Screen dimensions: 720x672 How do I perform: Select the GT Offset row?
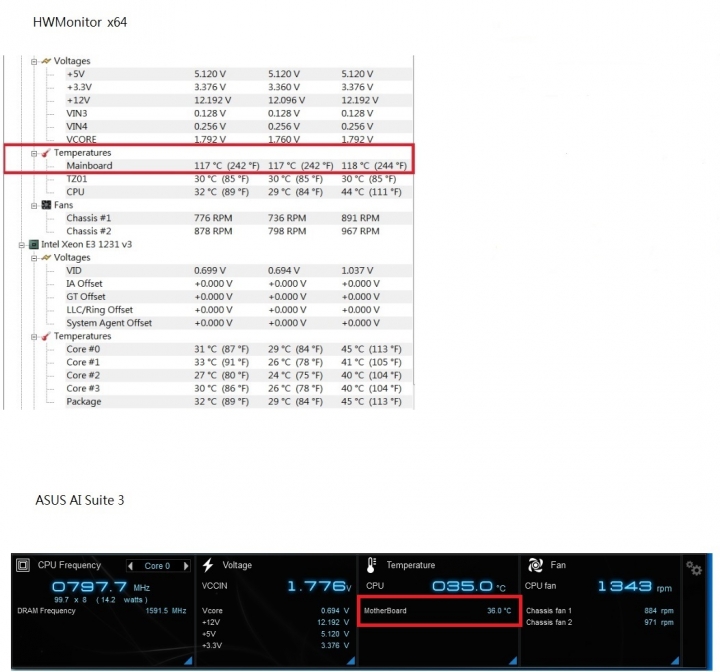point(239,297)
